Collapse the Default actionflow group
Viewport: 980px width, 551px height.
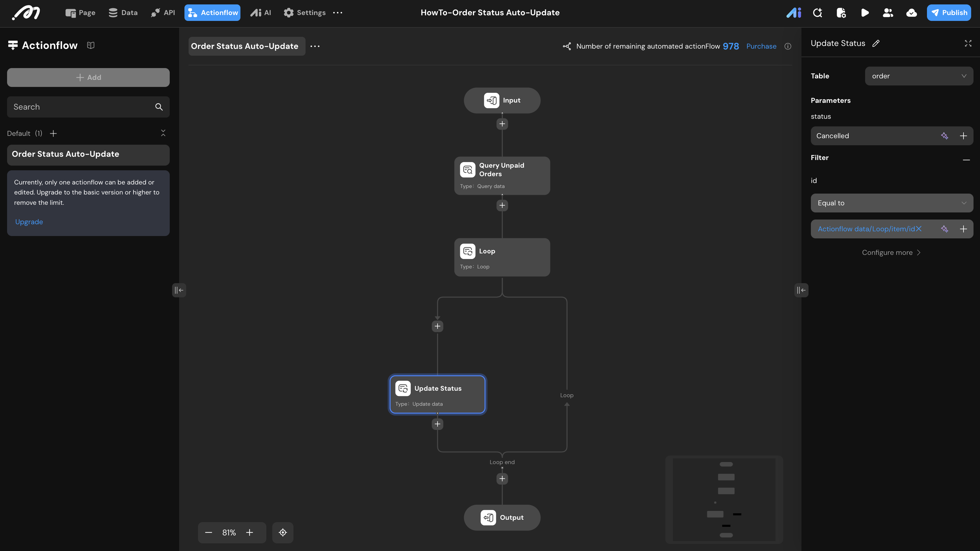[163, 133]
